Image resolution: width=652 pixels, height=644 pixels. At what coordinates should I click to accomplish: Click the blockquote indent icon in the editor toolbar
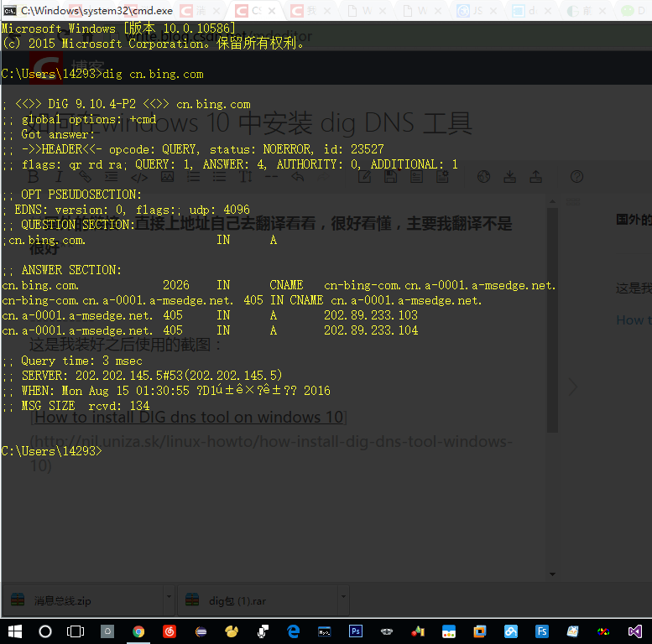point(111,177)
